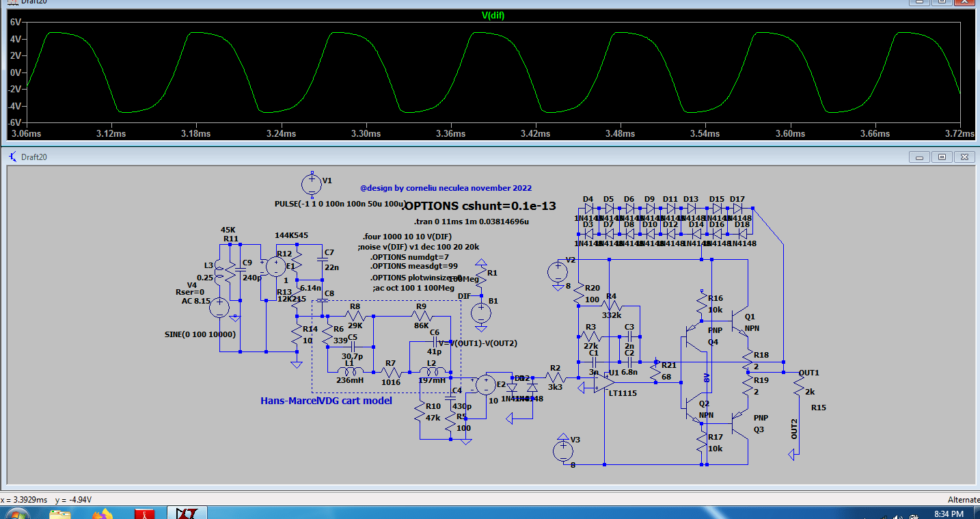Click the E2 dependent source symbol
Screen dimensions: 980x519
[x=486, y=384]
